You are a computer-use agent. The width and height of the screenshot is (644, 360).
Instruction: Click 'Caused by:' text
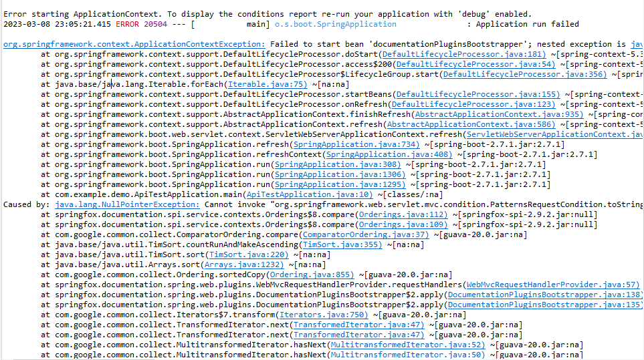27,204
